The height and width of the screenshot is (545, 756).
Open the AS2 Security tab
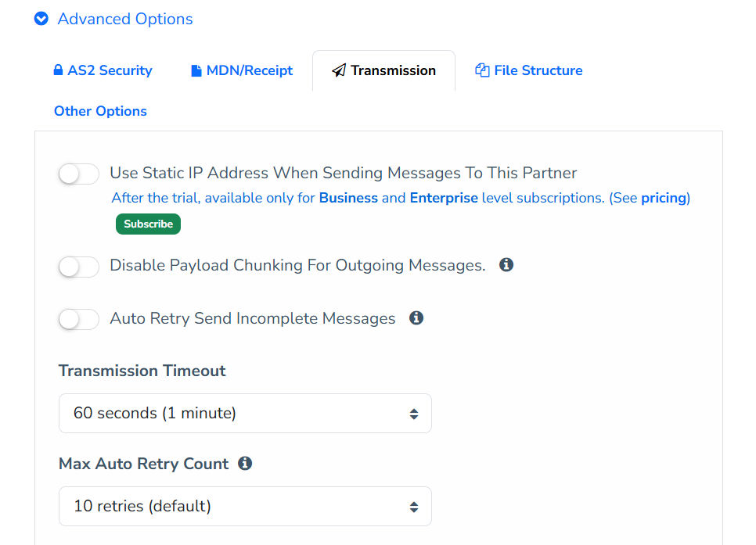pyautogui.click(x=103, y=70)
